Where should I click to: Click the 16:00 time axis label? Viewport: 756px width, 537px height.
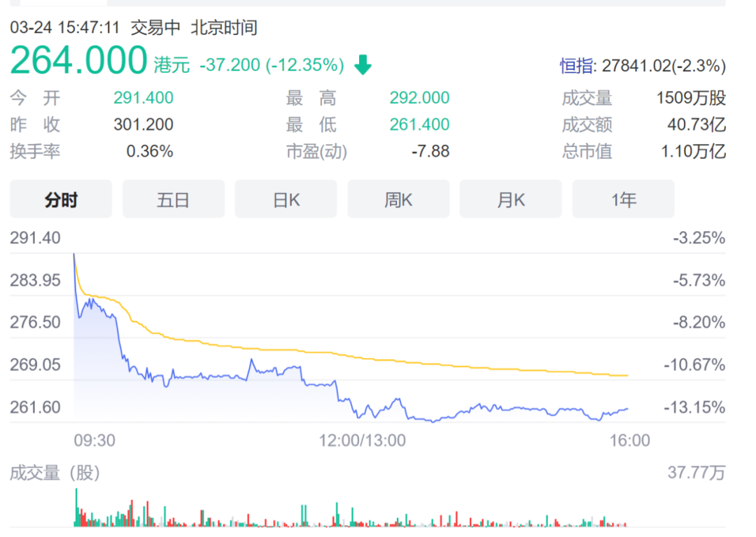(x=630, y=440)
